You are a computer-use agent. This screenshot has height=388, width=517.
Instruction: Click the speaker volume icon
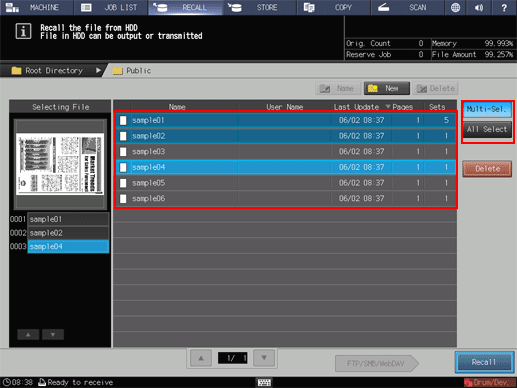click(479, 7)
